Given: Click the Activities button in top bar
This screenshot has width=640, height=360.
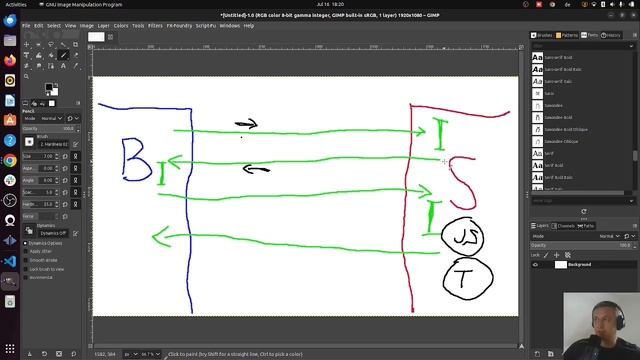Looking at the screenshot, I should pyautogui.click(x=16, y=4).
